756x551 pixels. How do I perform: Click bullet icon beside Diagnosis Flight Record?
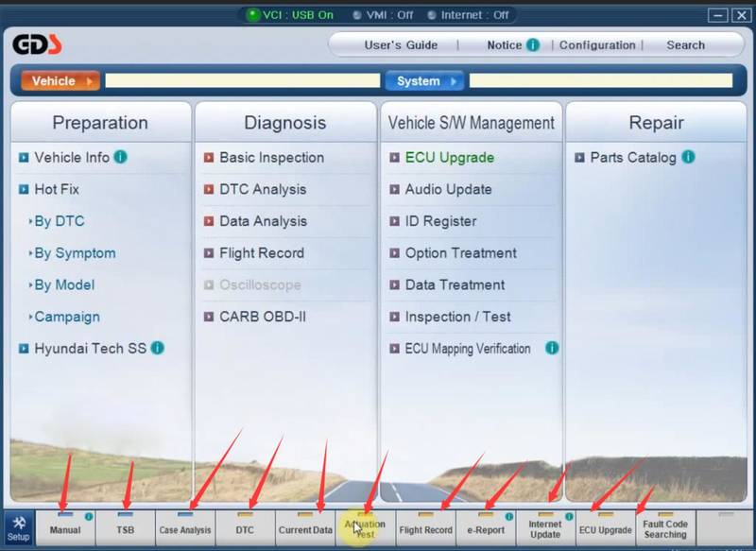click(209, 253)
